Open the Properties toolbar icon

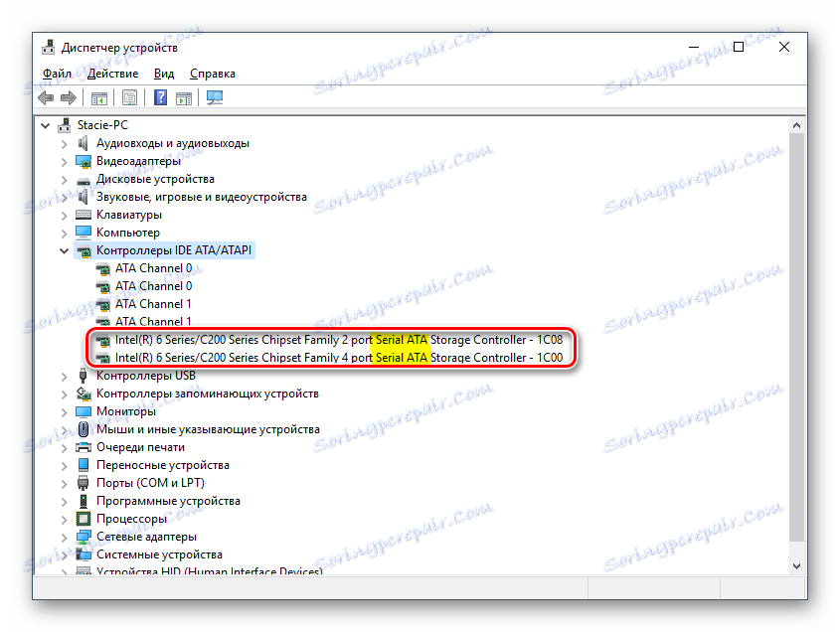pyautogui.click(x=129, y=97)
